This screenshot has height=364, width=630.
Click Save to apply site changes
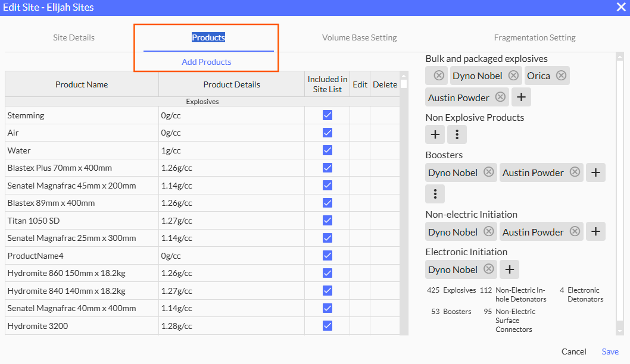click(610, 352)
